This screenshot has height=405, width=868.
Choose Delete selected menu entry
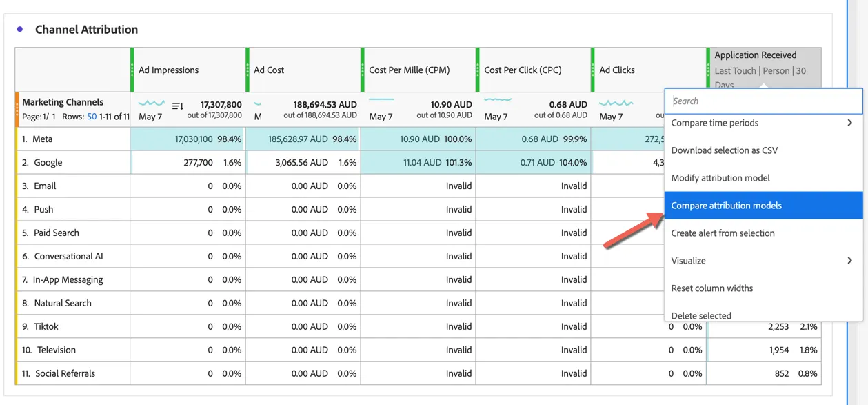[x=763, y=315]
